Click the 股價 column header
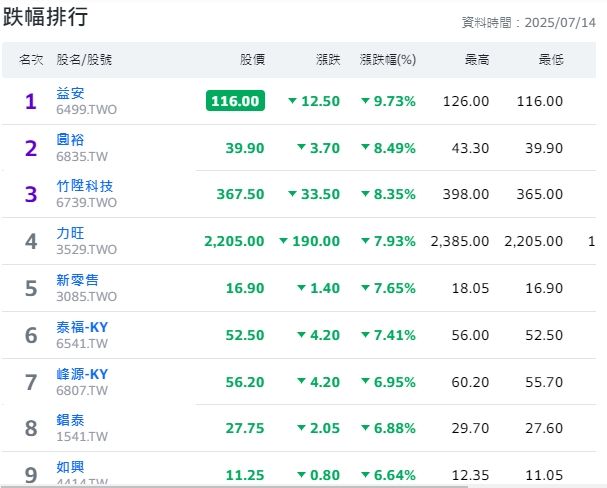607x488 pixels. [252, 60]
